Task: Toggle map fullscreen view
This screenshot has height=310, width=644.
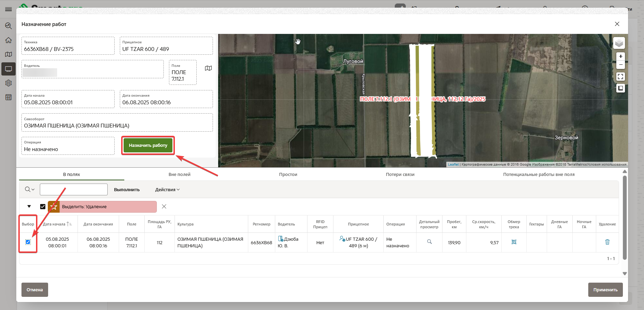Action: click(x=620, y=77)
